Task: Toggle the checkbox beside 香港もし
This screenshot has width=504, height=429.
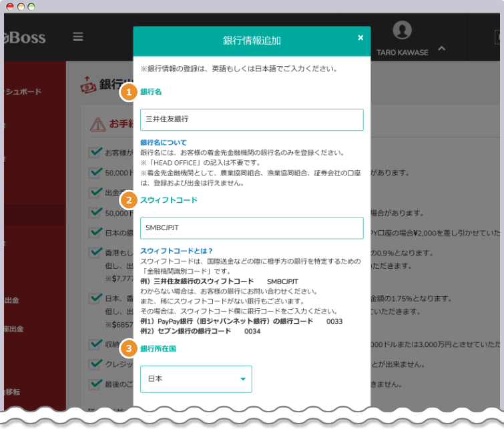Action: [x=95, y=252]
